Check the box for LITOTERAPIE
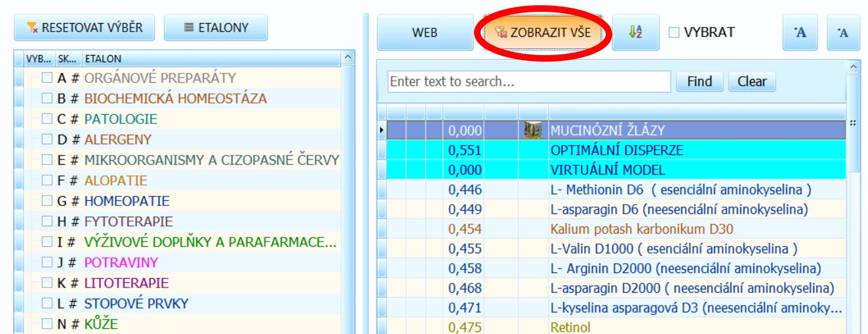Screen dimensions: 868x334 (47, 283)
